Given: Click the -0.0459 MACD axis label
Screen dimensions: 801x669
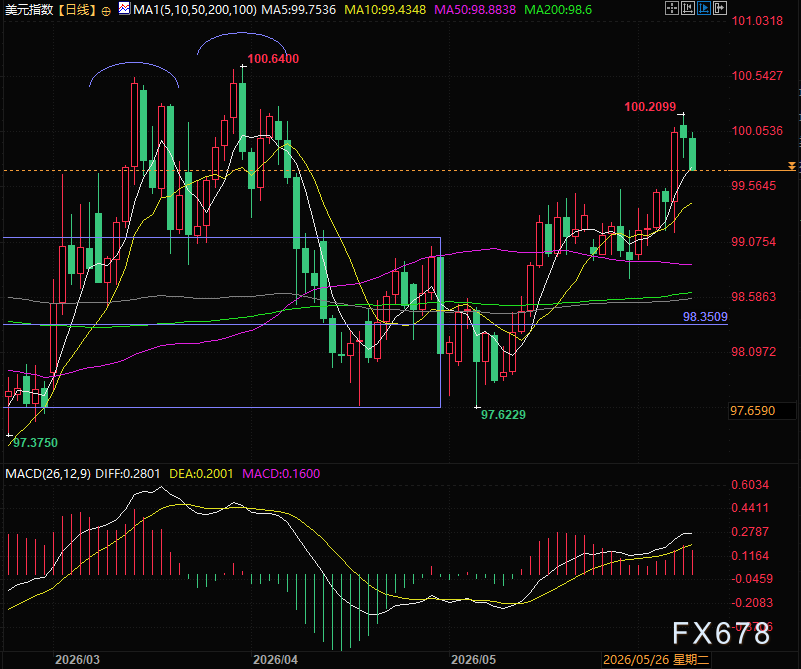Looking at the screenshot, I should tap(752, 579).
